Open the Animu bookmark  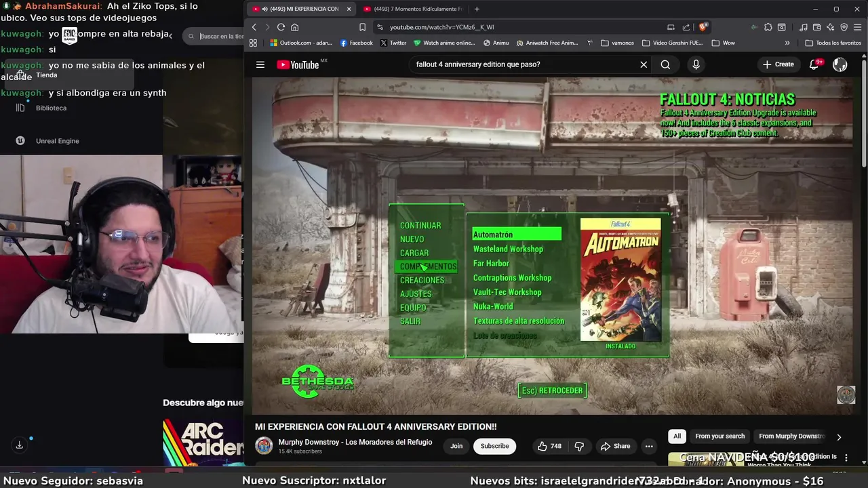click(496, 43)
